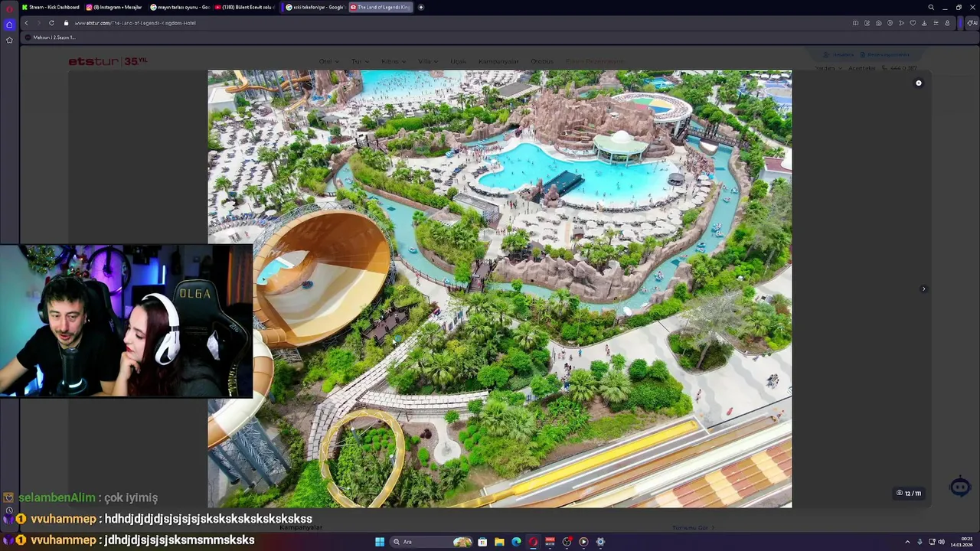Expand the Otel dropdown menu

click(x=328, y=61)
